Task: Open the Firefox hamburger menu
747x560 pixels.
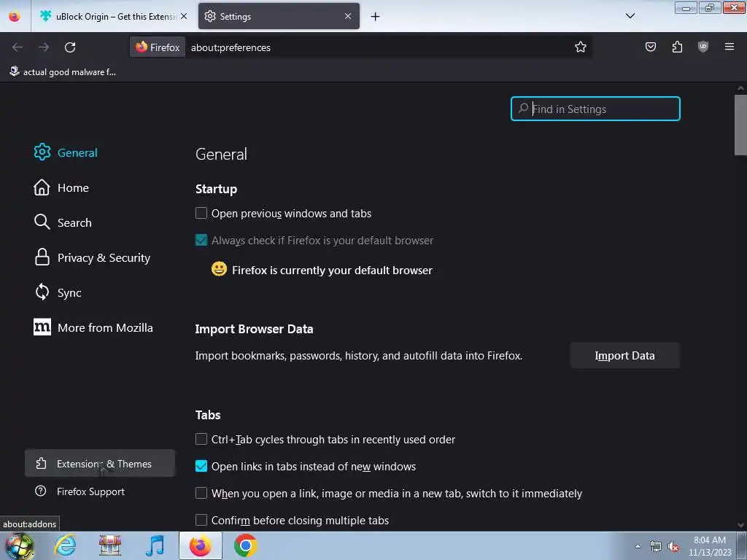Action: (729, 47)
